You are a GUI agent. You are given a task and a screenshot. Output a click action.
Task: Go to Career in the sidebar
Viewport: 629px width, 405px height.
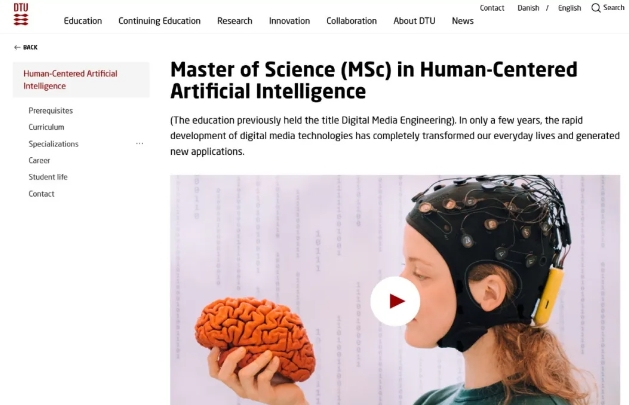click(x=39, y=160)
